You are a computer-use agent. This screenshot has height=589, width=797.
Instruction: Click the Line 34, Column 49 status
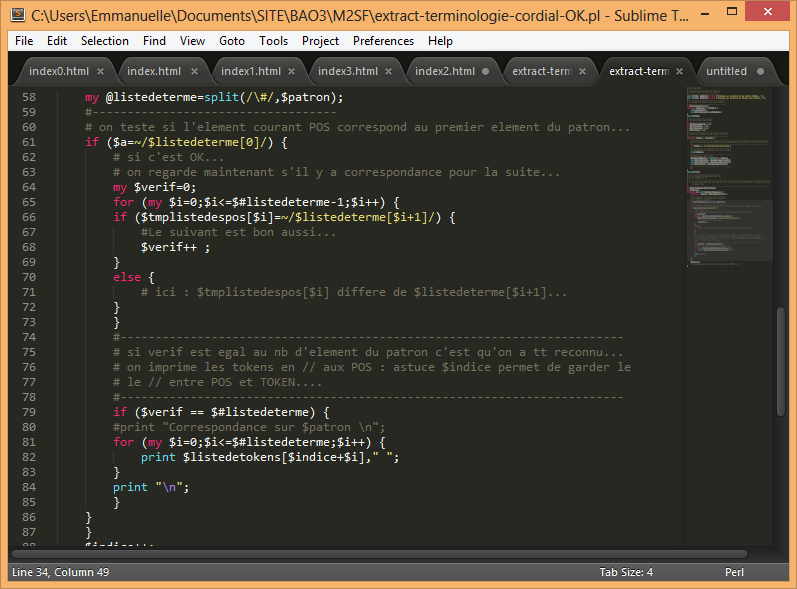coord(60,572)
